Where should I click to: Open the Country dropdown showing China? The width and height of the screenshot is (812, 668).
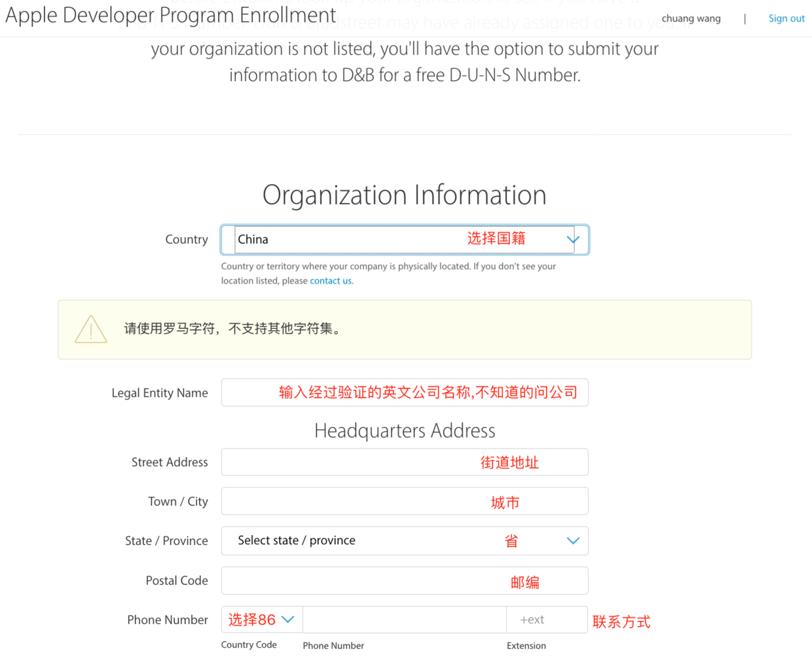click(405, 240)
